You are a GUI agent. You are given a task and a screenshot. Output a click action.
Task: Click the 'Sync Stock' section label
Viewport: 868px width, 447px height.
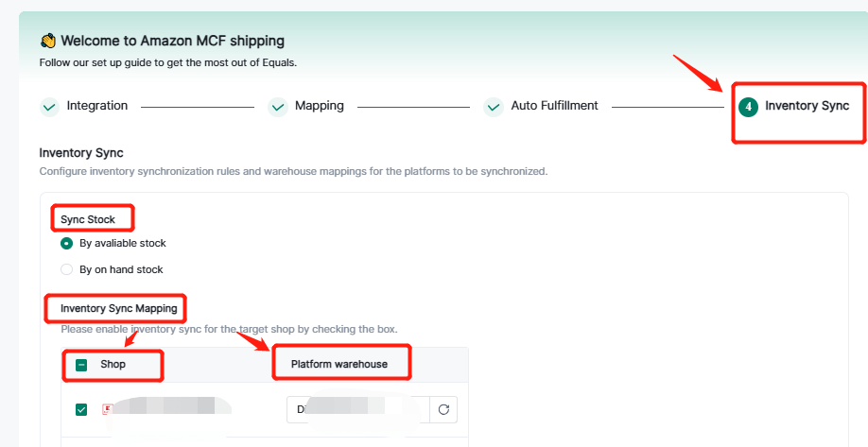(x=88, y=219)
